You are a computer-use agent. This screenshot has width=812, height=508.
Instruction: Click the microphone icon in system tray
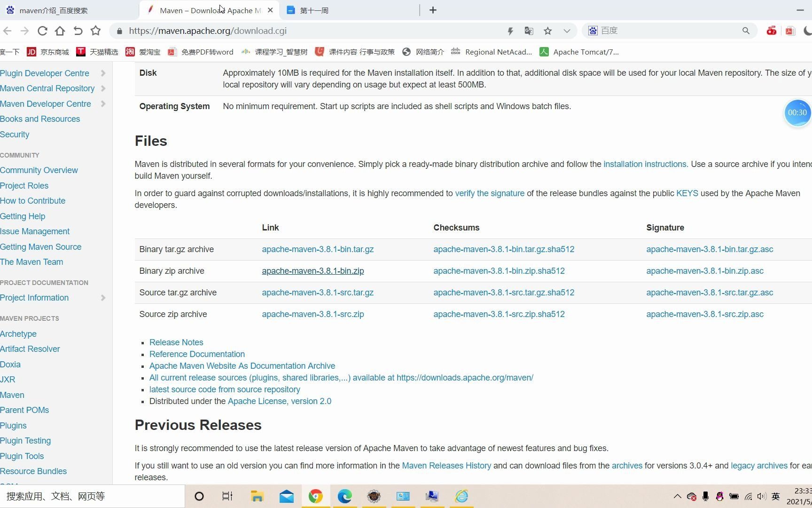point(705,496)
